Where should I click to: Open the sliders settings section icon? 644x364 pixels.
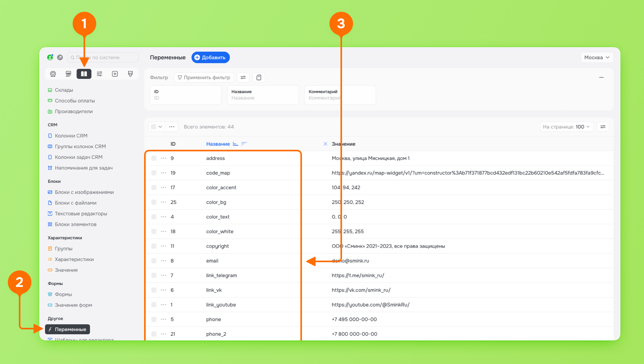pyautogui.click(x=99, y=74)
